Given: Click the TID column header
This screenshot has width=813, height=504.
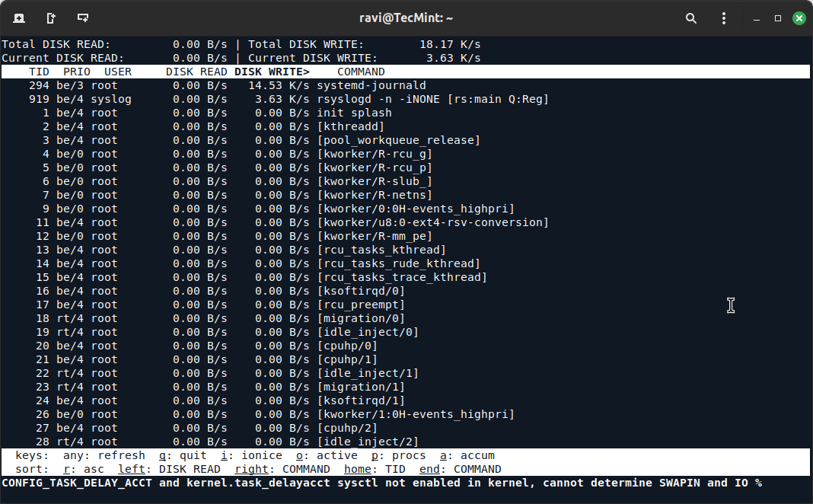Looking at the screenshot, I should pos(39,72).
